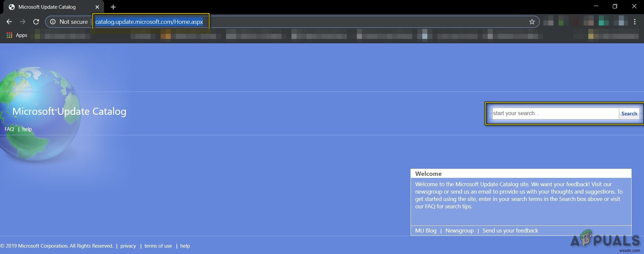Viewport: 644px width, 254px height.
Task: Click the 2019 Microsoft Corporation copyright text
Action: point(57,246)
